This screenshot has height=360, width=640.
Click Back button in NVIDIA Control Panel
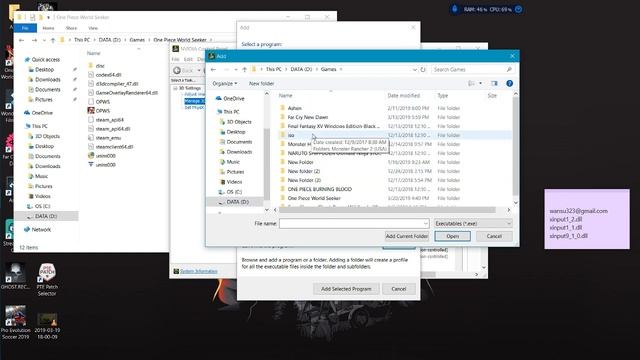pos(183,70)
